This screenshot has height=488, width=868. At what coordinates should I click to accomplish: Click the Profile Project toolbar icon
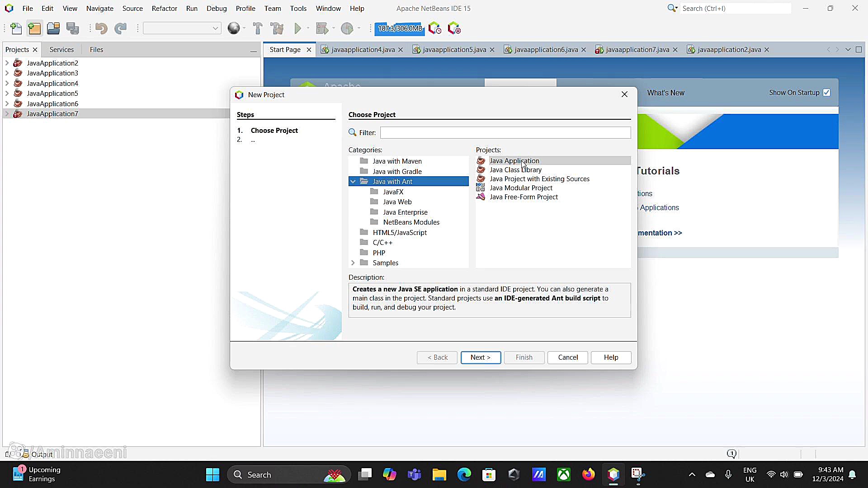[347, 28]
